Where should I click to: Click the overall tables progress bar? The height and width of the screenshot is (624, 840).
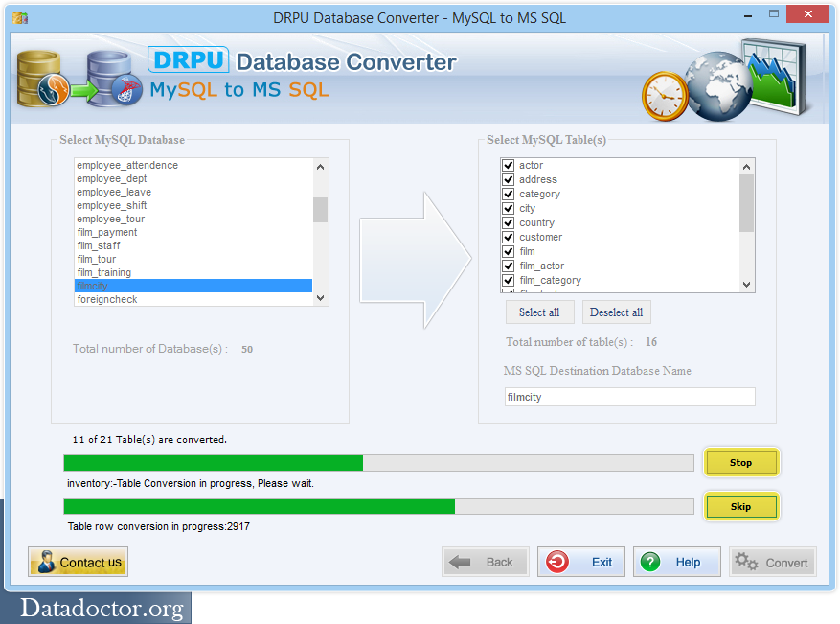coord(378,463)
